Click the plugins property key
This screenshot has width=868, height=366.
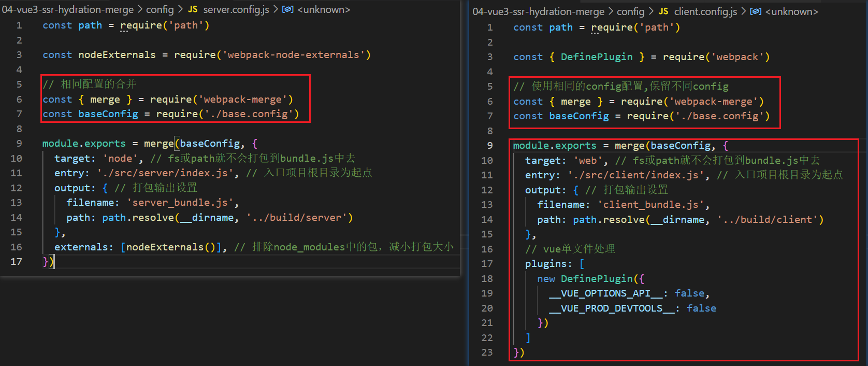click(x=546, y=264)
